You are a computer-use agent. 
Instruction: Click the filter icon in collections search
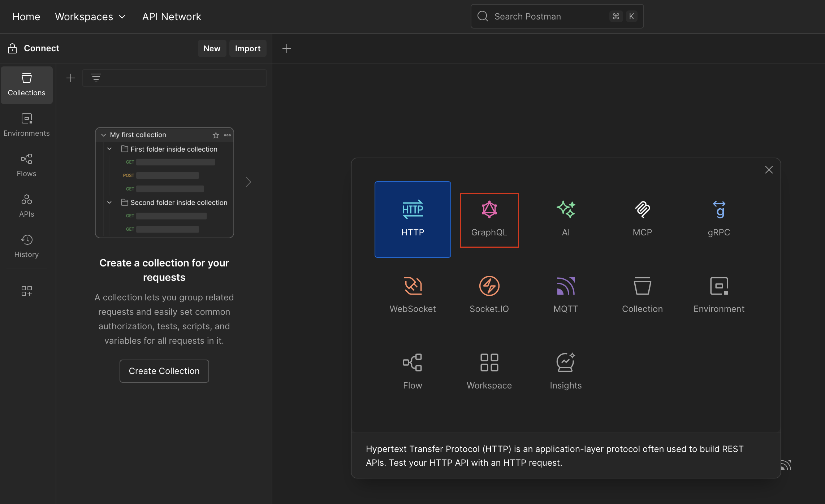click(96, 78)
